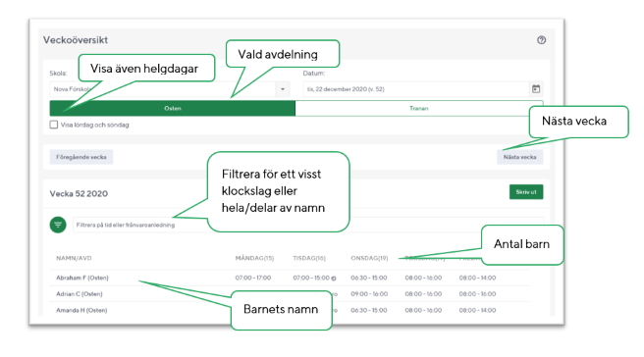Click the info icon beside Tuesday's time
644x357 pixels.
pos(334,279)
